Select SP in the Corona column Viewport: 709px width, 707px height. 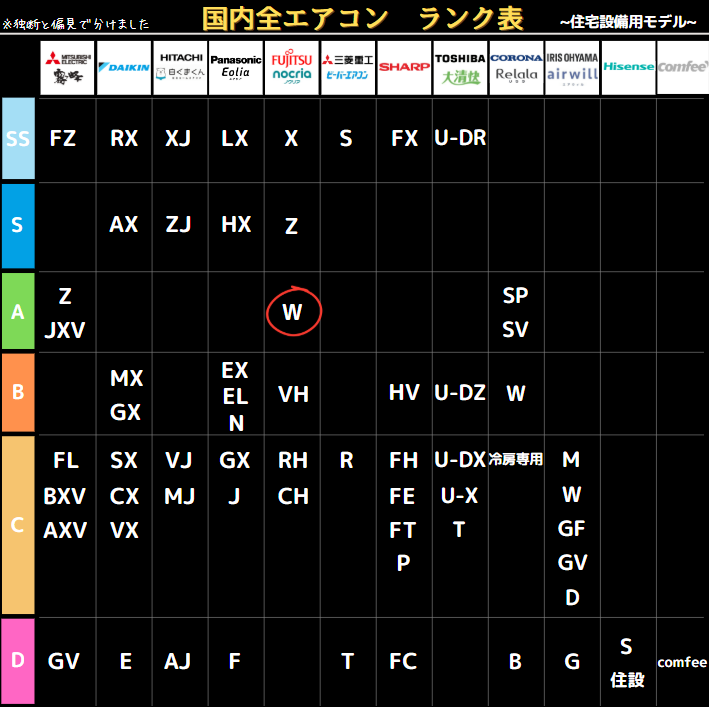(515, 296)
